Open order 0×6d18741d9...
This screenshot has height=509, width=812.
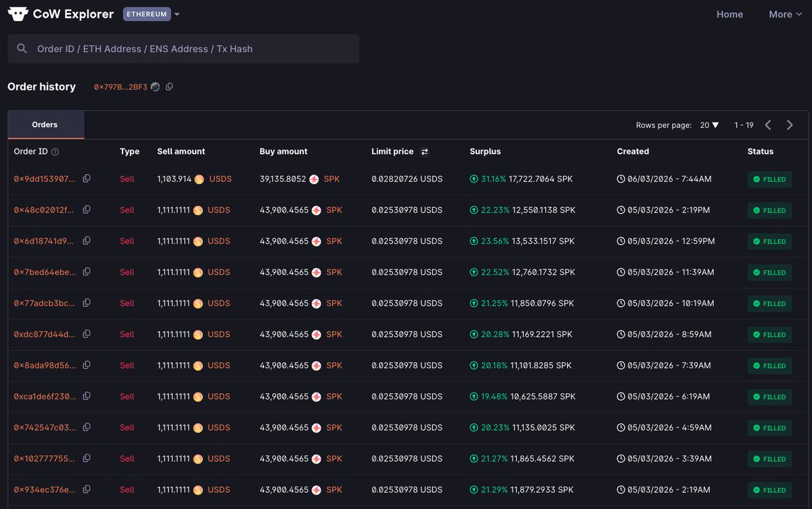click(45, 241)
